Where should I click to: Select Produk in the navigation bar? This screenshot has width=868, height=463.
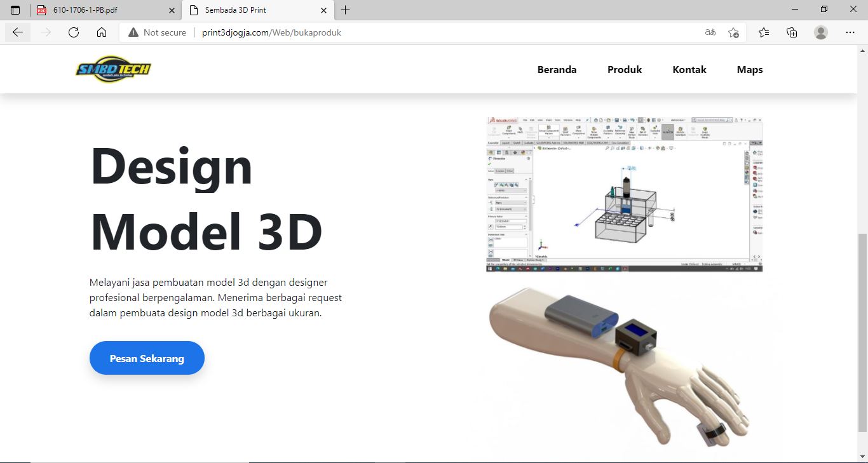[624, 69]
